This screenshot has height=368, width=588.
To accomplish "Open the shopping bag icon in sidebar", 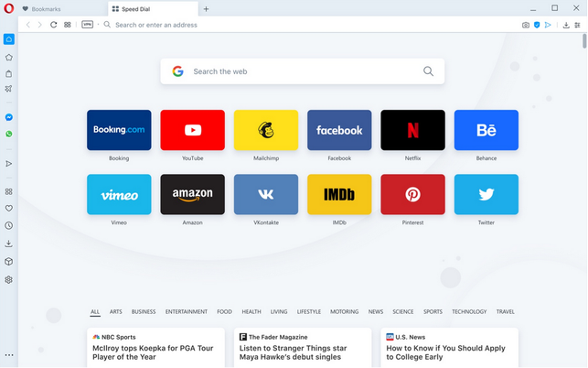I will (x=9, y=73).
